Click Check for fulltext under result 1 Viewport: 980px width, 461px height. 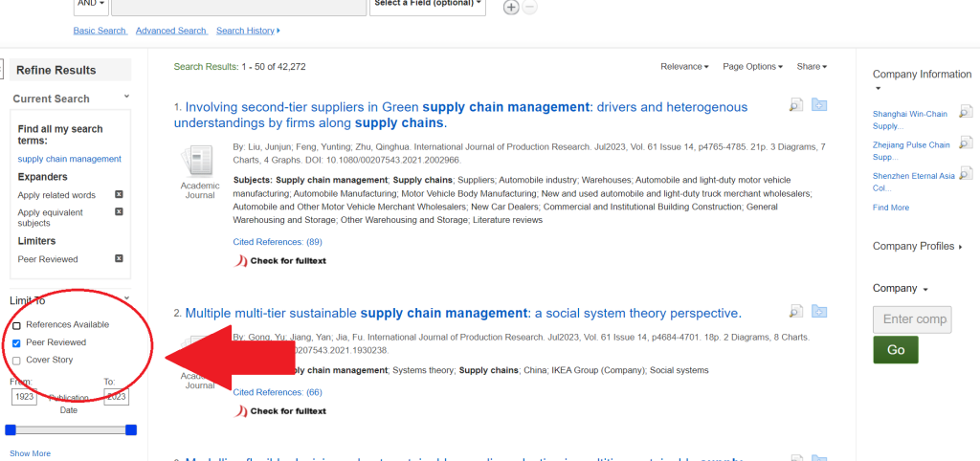coord(280,260)
